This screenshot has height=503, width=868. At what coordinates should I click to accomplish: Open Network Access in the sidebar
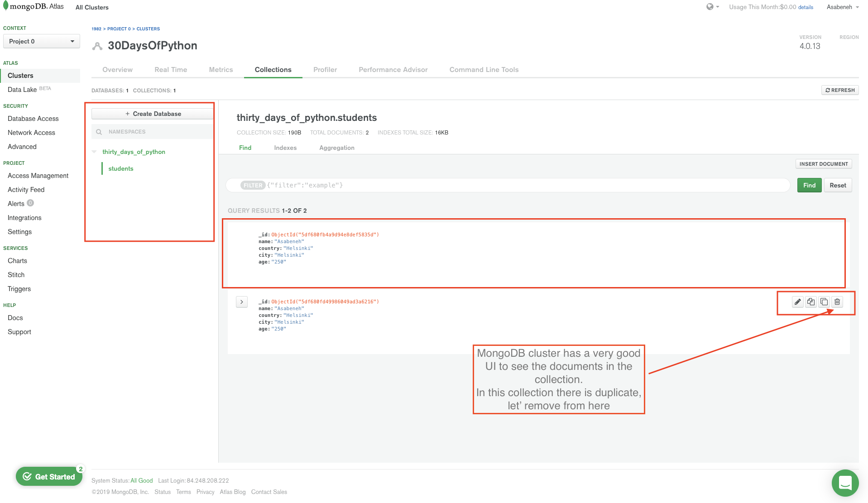pyautogui.click(x=31, y=133)
